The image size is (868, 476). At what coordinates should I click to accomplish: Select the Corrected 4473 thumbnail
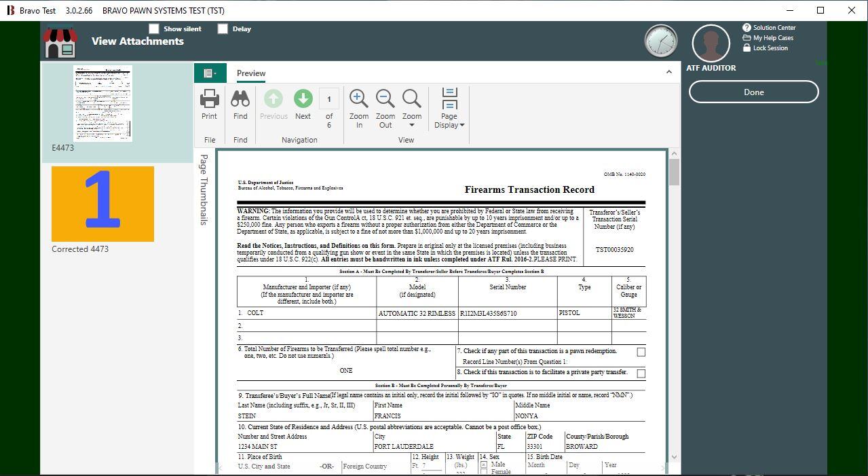[x=102, y=204]
